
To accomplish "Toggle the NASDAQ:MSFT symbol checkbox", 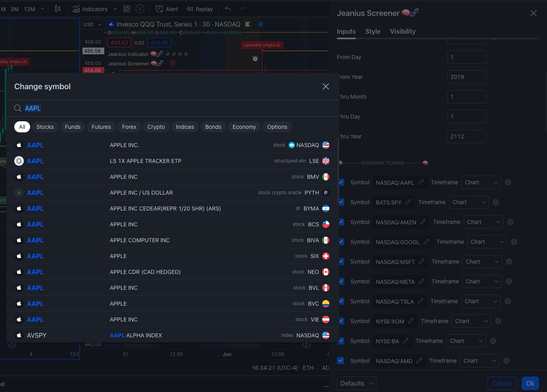I will pyautogui.click(x=341, y=262).
